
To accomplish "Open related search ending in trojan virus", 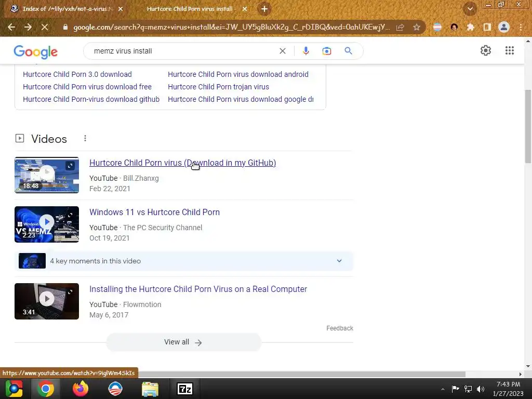I will [219, 87].
